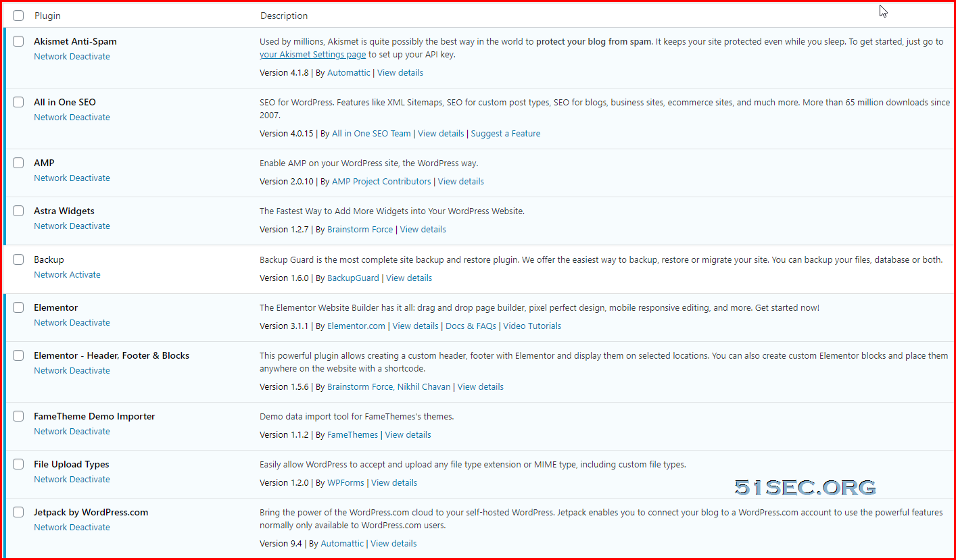Click the Description column header
956x560 pixels.
(x=284, y=16)
